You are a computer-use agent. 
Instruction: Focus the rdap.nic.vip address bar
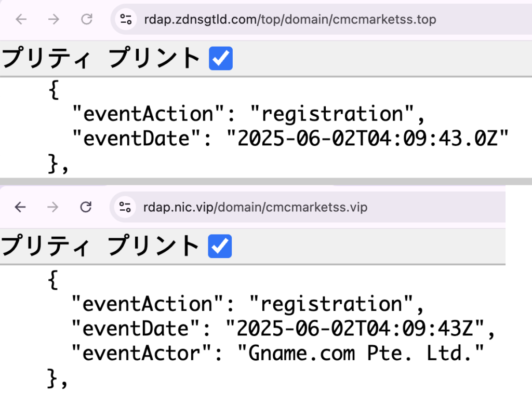[308, 207]
